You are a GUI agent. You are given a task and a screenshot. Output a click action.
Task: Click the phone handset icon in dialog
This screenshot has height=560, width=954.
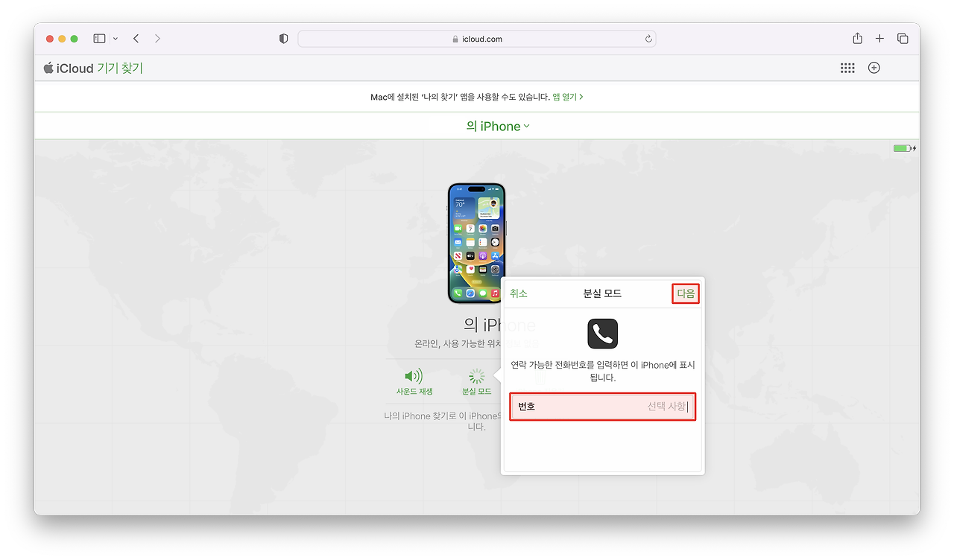[602, 334]
